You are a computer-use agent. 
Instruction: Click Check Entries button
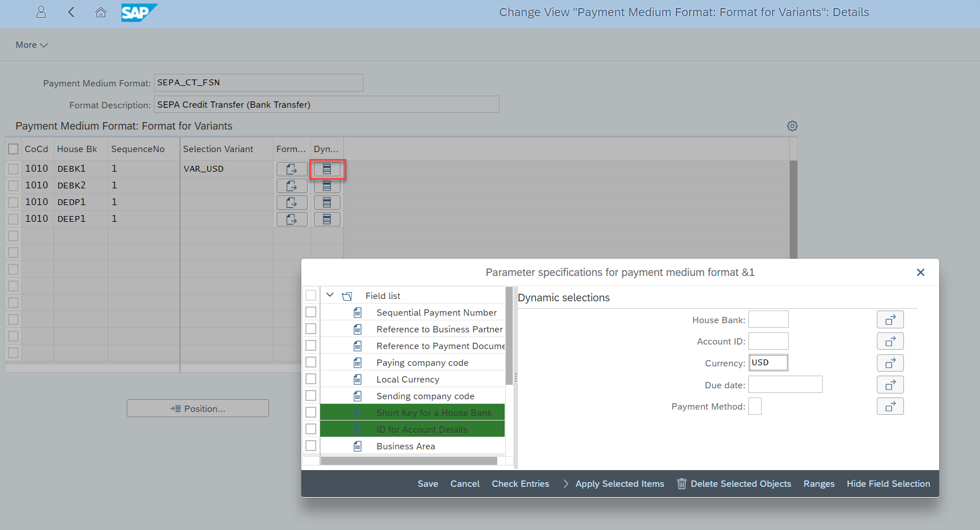click(520, 484)
